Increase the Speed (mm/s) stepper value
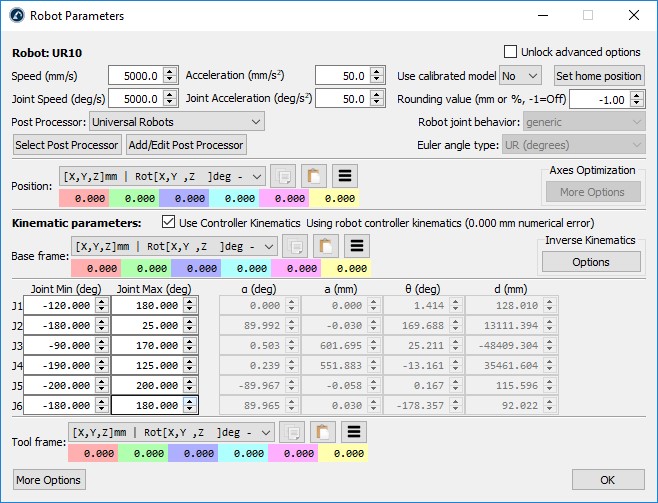658x503 pixels. [x=169, y=72]
